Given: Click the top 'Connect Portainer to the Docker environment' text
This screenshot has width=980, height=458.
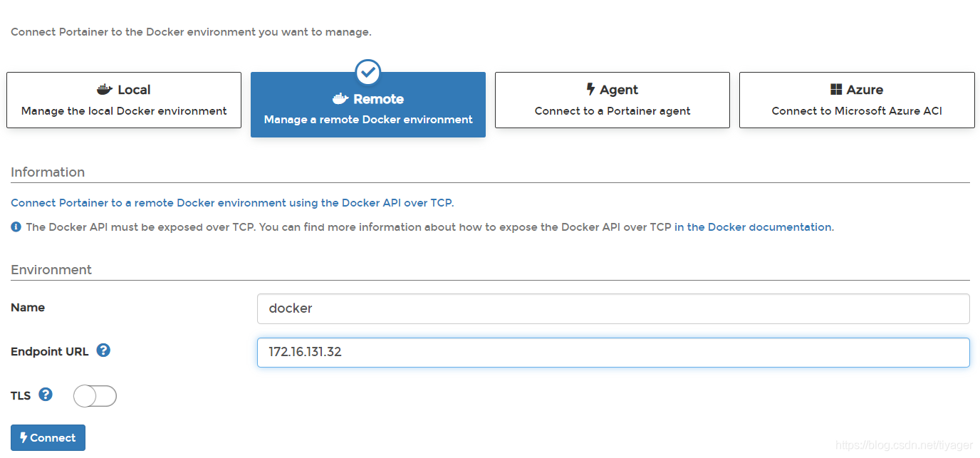Looking at the screenshot, I should [x=191, y=32].
